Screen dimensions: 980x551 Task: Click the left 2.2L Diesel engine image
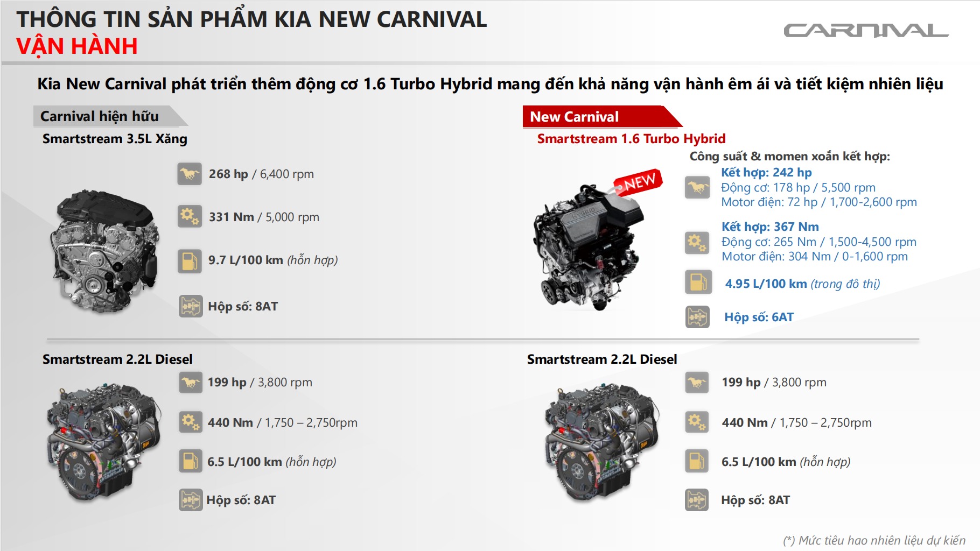coord(104,441)
